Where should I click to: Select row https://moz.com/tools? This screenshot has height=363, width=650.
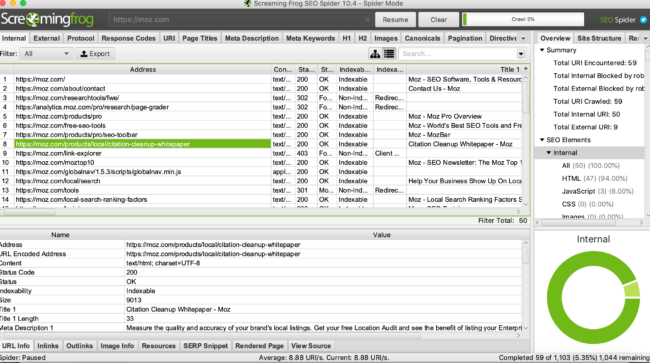click(261, 190)
